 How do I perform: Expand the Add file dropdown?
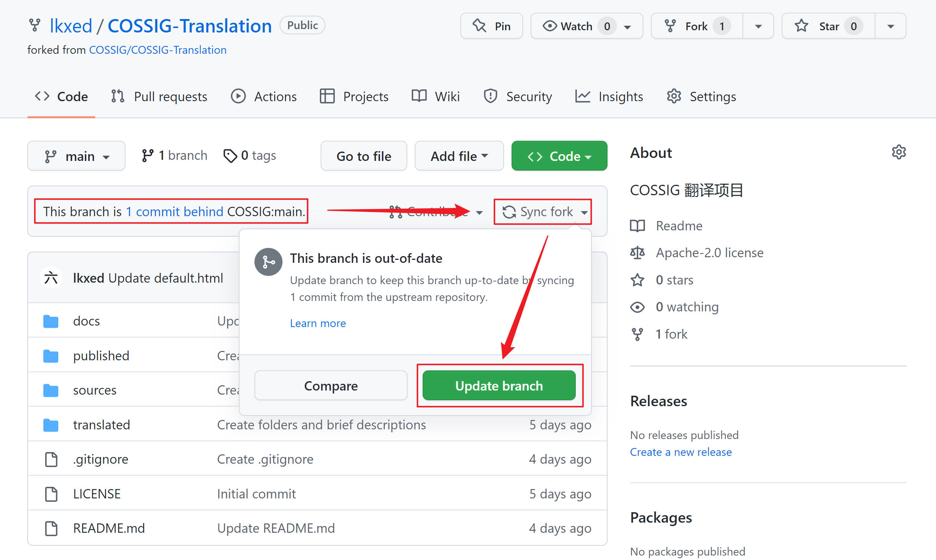pyautogui.click(x=459, y=156)
